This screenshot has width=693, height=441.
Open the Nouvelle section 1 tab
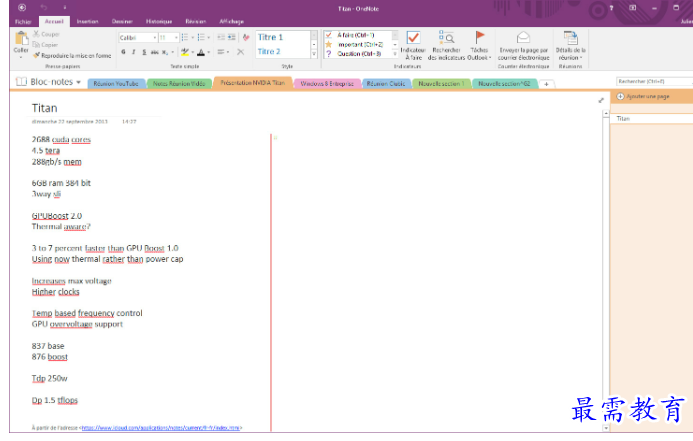[441, 84]
